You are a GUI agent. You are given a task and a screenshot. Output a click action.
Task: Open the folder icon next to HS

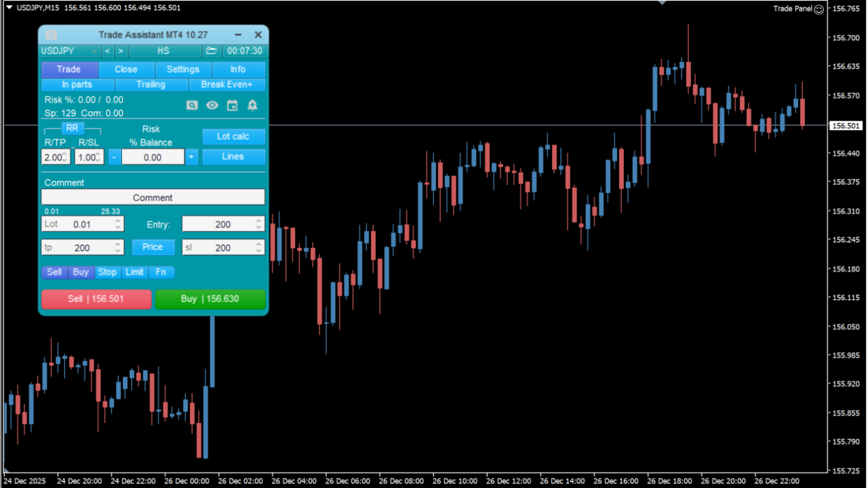[x=212, y=51]
